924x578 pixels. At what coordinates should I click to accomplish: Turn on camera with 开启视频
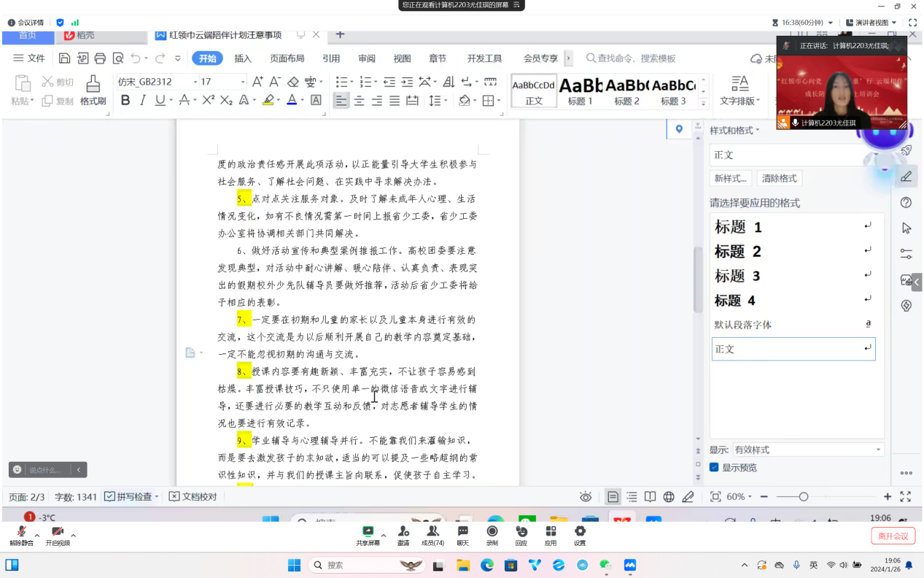click(x=58, y=535)
